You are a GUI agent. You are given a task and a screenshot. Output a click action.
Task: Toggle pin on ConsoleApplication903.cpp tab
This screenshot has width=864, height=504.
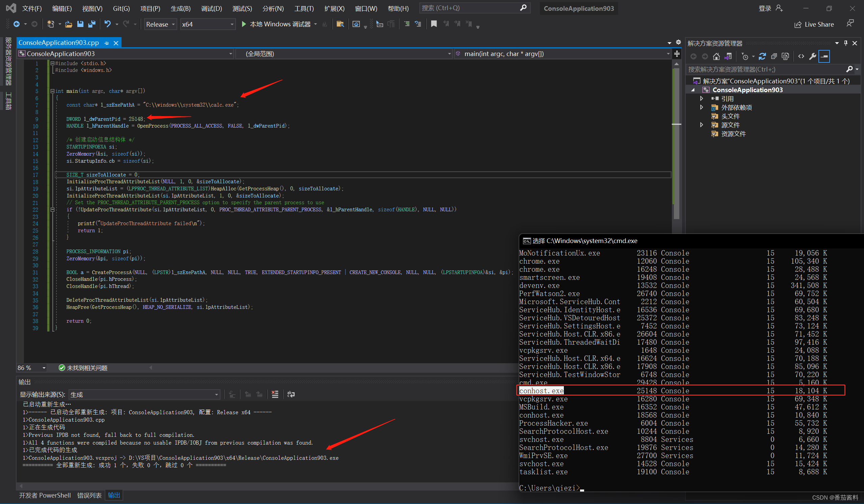point(107,43)
